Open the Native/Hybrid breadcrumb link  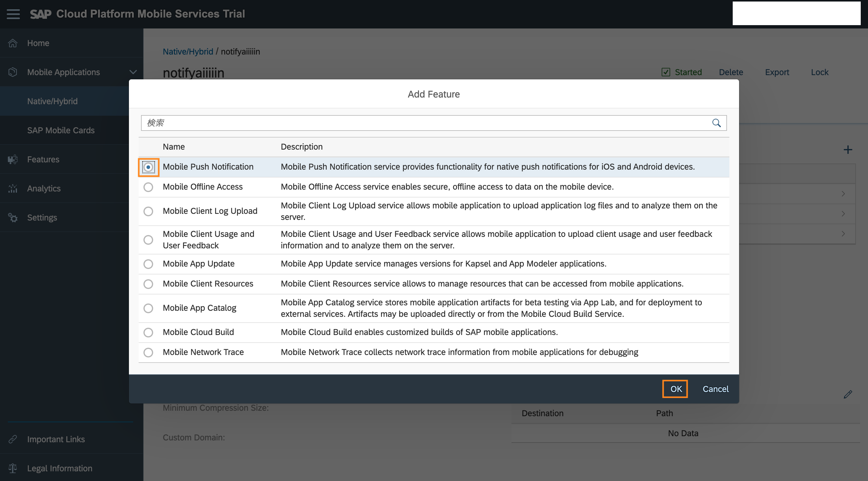[x=188, y=51]
